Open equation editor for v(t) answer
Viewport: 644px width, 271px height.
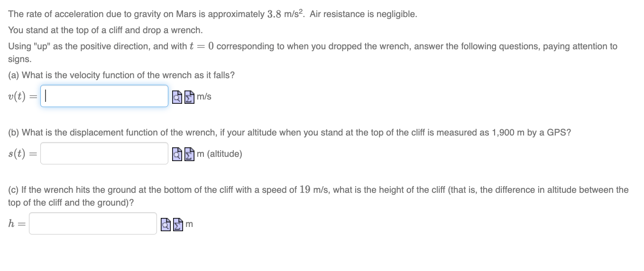coord(189,97)
